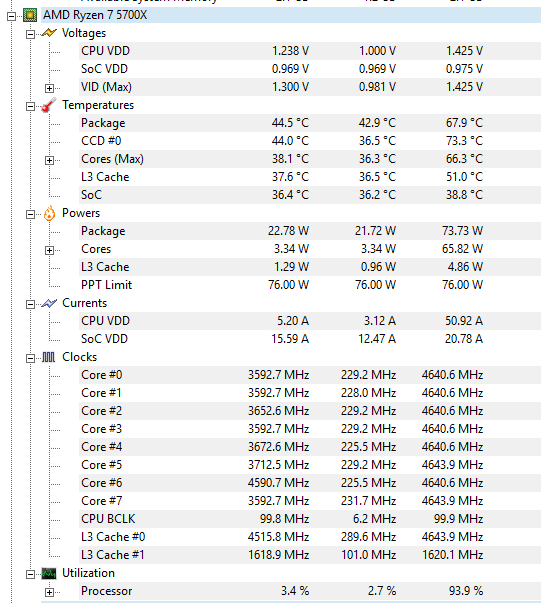
Task: Expand the Cores power entry
Action: [x=49, y=250]
